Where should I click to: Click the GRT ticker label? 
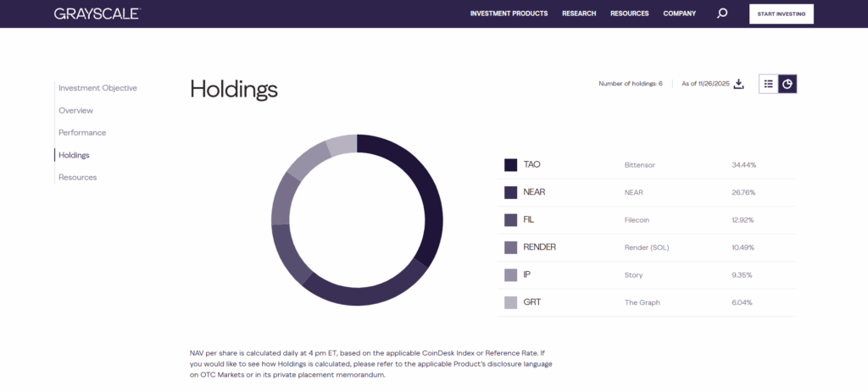point(532,302)
